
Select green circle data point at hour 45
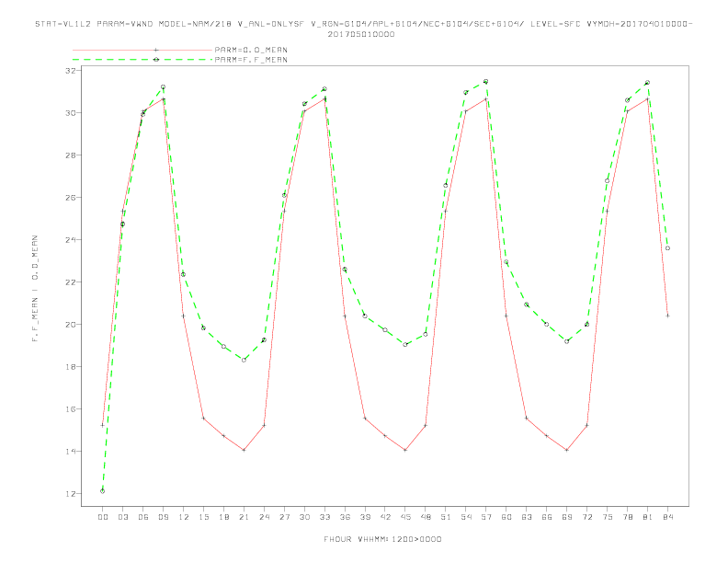coord(405,345)
